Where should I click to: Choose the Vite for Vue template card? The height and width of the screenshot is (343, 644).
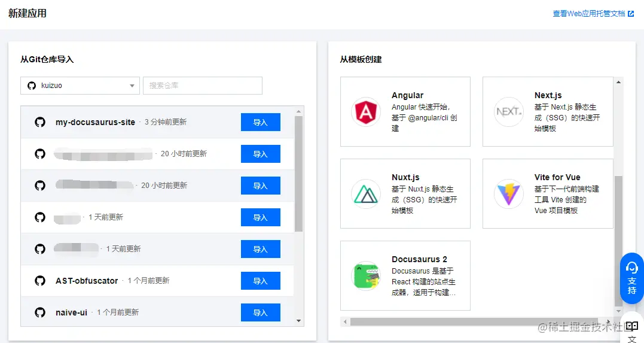[548, 194]
